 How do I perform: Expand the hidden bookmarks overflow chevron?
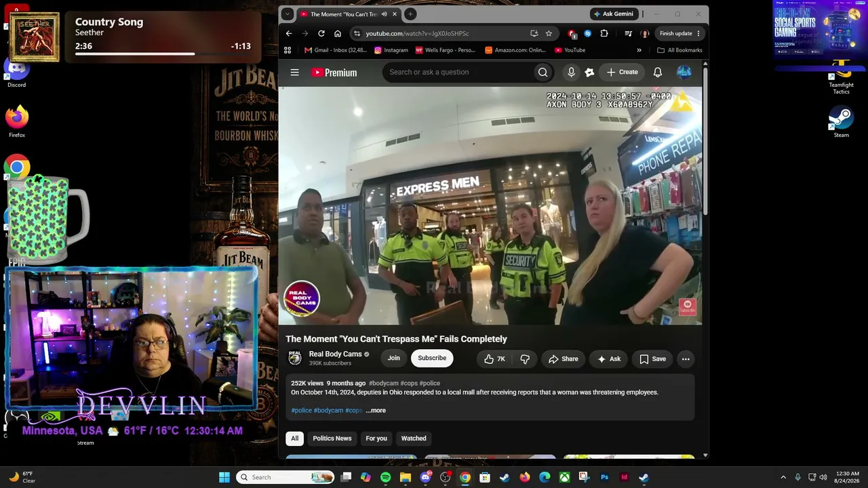click(x=639, y=50)
